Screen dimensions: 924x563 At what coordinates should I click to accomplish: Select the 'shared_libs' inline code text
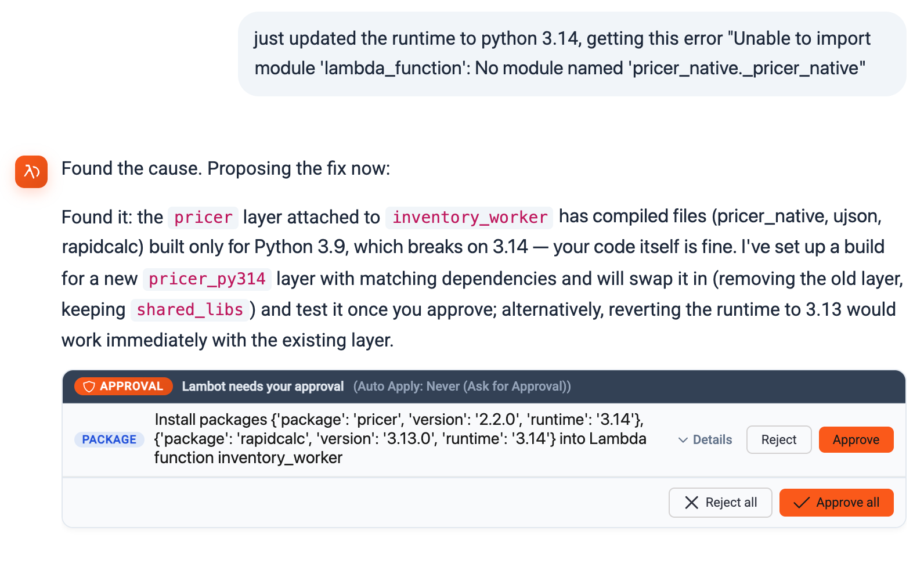click(190, 310)
